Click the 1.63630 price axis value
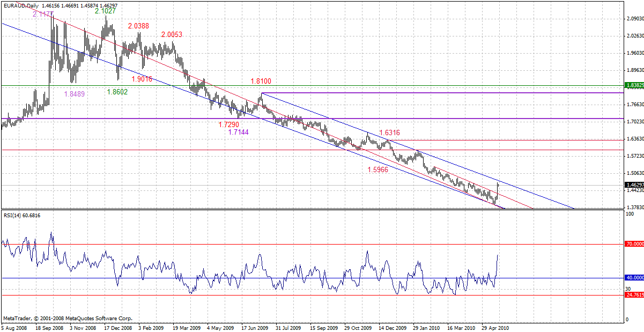Image resolution: width=644 pixels, height=332 pixels. (x=635, y=139)
